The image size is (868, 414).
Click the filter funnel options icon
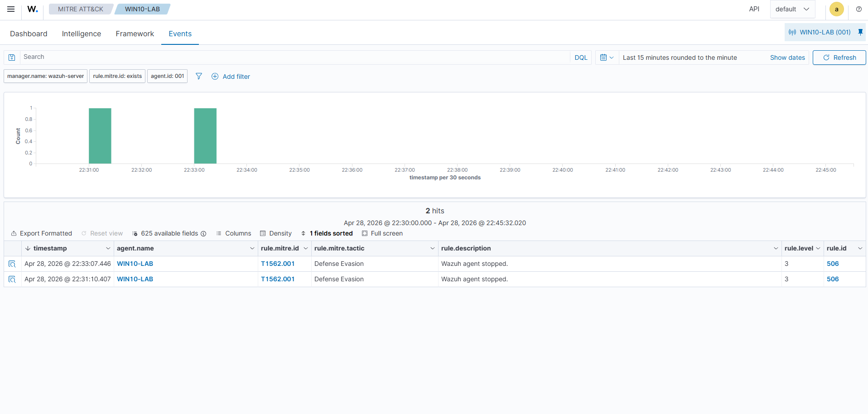click(199, 76)
